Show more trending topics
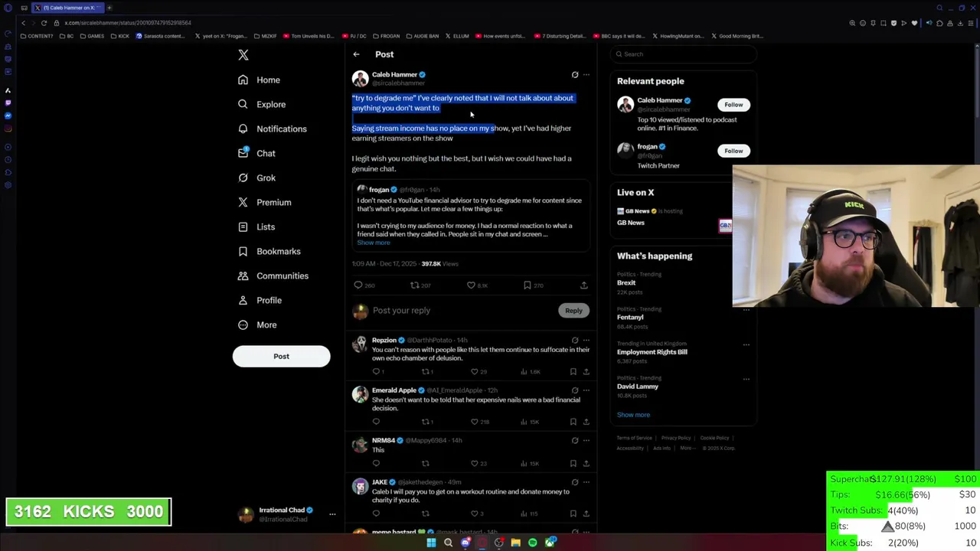The height and width of the screenshot is (551, 980). [633, 415]
